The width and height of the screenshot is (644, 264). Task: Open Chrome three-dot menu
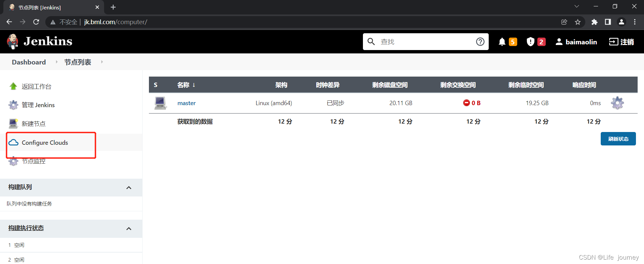[x=635, y=22]
